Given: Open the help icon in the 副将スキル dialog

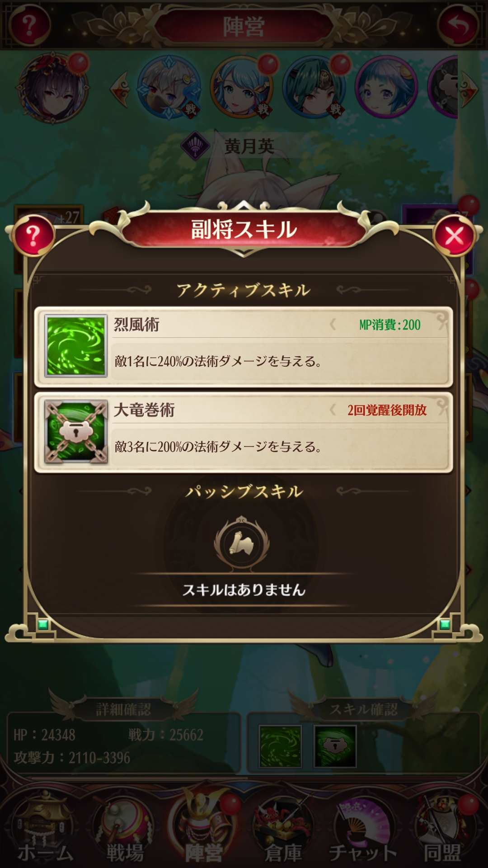Looking at the screenshot, I should [x=33, y=236].
